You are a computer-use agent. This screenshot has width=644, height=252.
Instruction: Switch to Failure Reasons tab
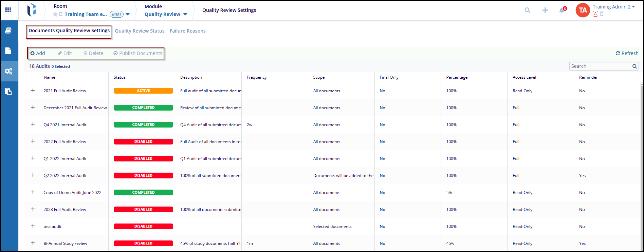pyautogui.click(x=187, y=31)
